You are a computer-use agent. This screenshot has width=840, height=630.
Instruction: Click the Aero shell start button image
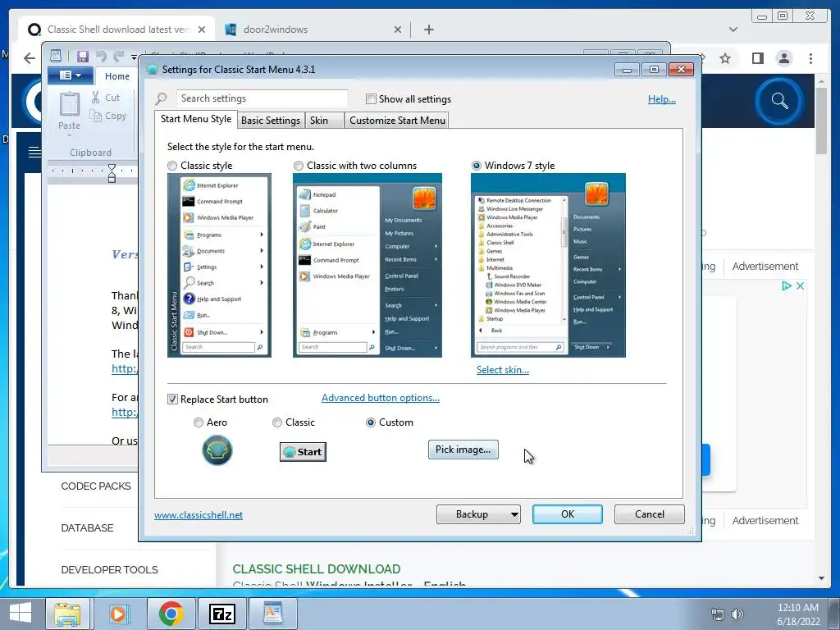tap(217, 450)
